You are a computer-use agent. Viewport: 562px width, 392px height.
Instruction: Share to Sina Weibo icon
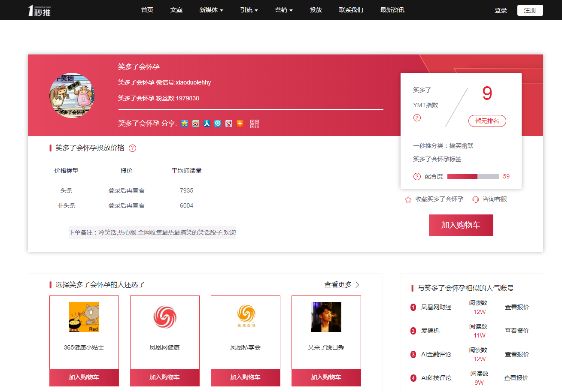196,124
